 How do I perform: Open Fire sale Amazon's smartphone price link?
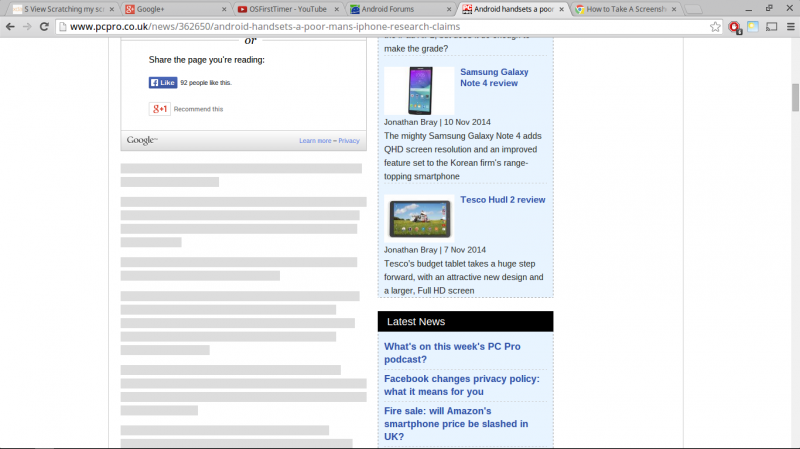coord(456,423)
